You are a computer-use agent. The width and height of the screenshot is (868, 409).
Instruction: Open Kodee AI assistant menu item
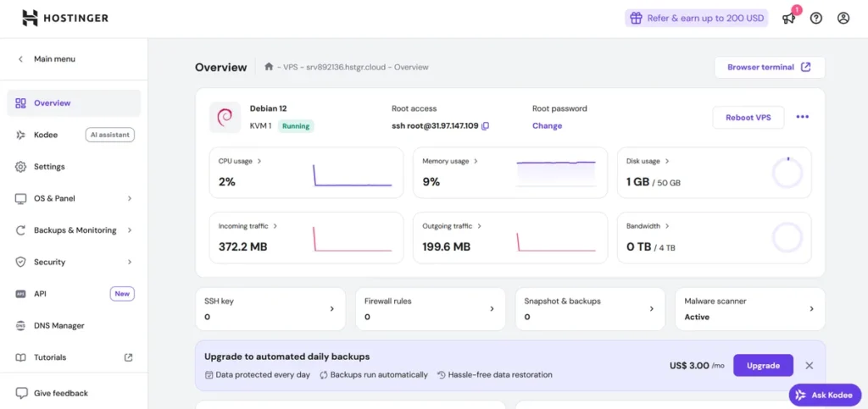click(x=74, y=135)
